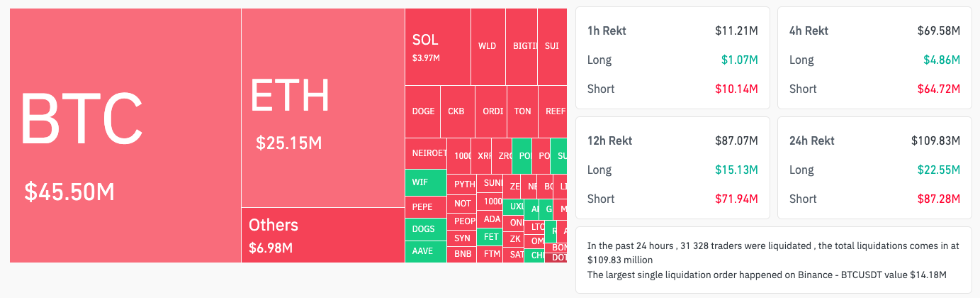The width and height of the screenshot is (980, 298).
Task: Select the ETH $25.15M heatmap block
Action: pyautogui.click(x=322, y=106)
